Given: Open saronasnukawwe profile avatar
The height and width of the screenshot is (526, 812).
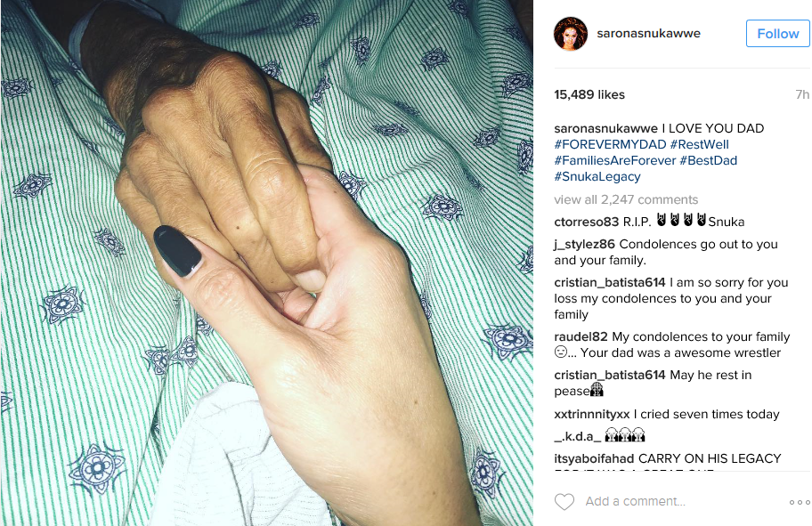Looking at the screenshot, I should 571,34.
